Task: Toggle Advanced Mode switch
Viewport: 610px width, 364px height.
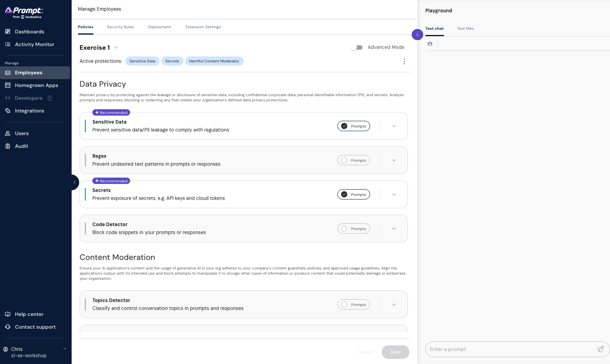Action: tap(357, 47)
